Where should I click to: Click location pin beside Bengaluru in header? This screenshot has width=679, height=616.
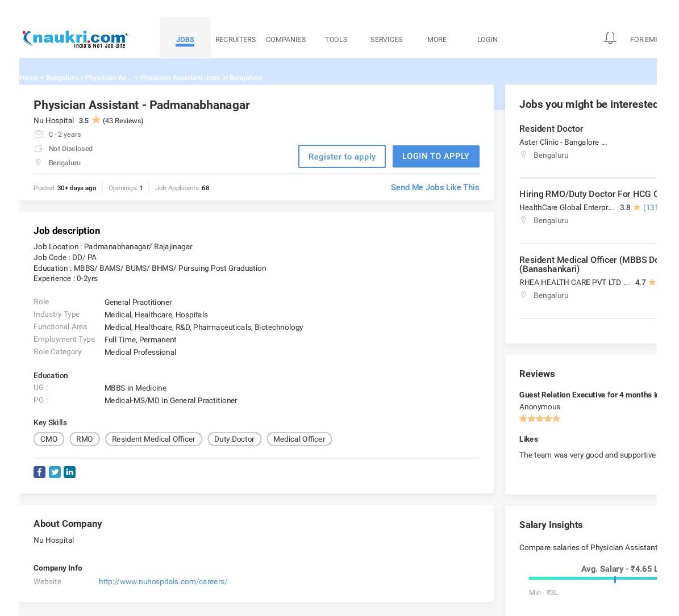pyautogui.click(x=38, y=162)
